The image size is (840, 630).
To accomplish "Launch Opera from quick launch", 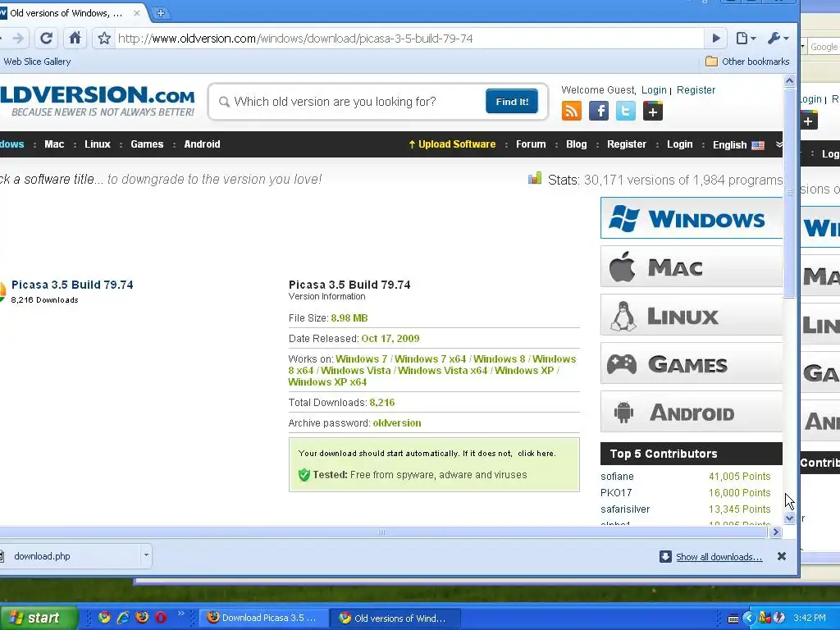I will pyautogui.click(x=161, y=617).
